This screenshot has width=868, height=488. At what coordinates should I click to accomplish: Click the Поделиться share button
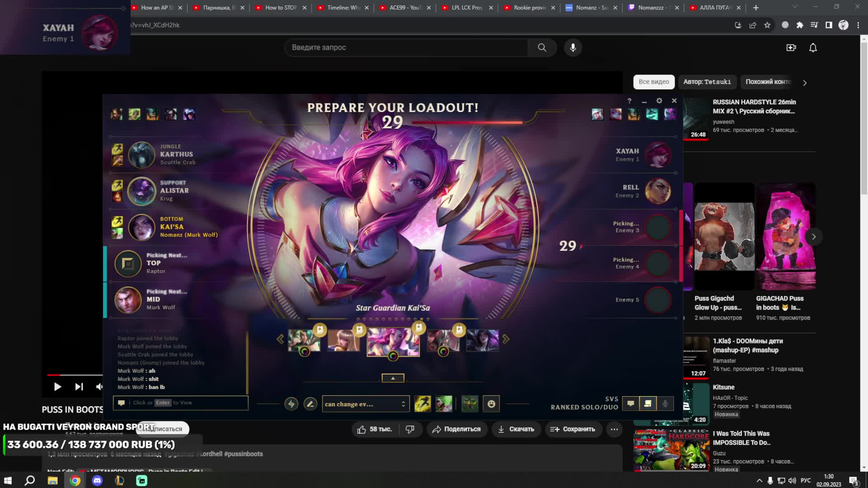[457, 429]
